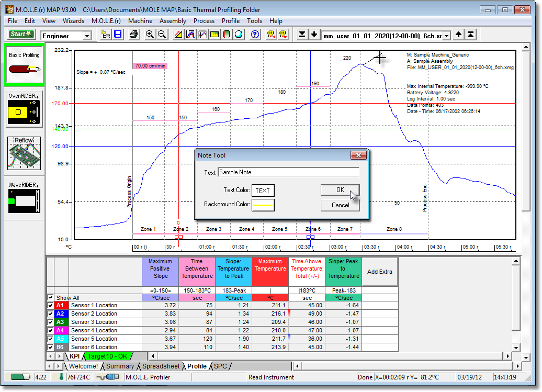542x392 pixels.
Task: Select the Peak Difference tool icon
Action: click(190, 35)
